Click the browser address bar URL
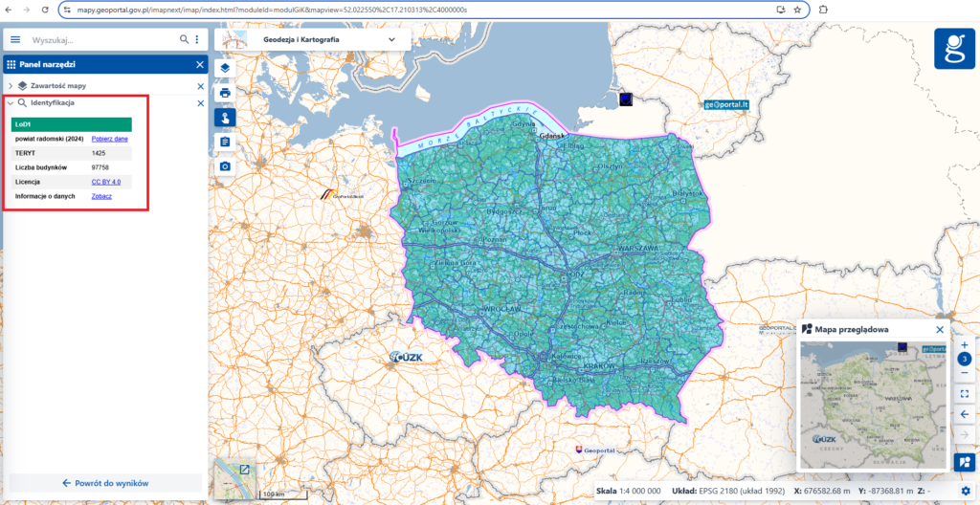This screenshot has height=505, width=980. [x=272, y=11]
